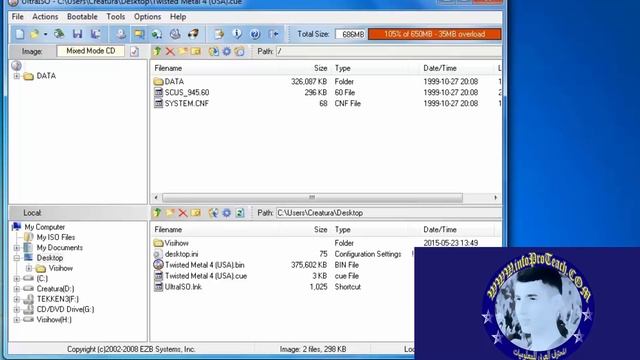Click the Burn CD/DVD Image icon
The height and width of the screenshot is (360, 640).
(193, 34)
